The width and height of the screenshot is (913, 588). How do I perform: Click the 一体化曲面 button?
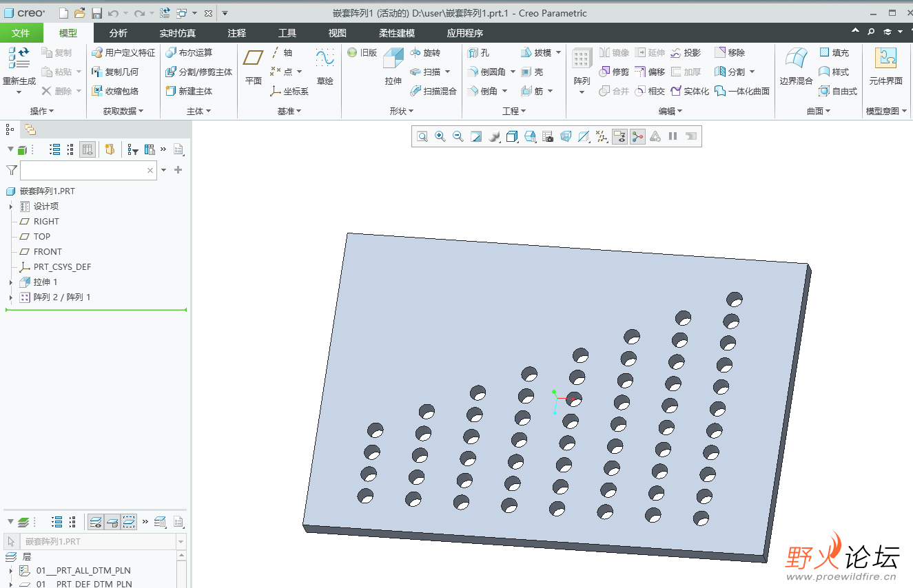pos(742,91)
